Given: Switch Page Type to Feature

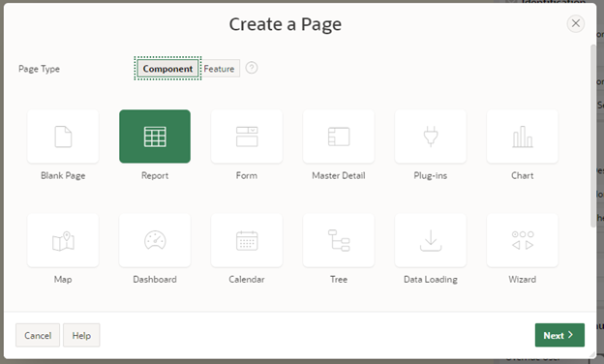Looking at the screenshot, I should [x=219, y=69].
